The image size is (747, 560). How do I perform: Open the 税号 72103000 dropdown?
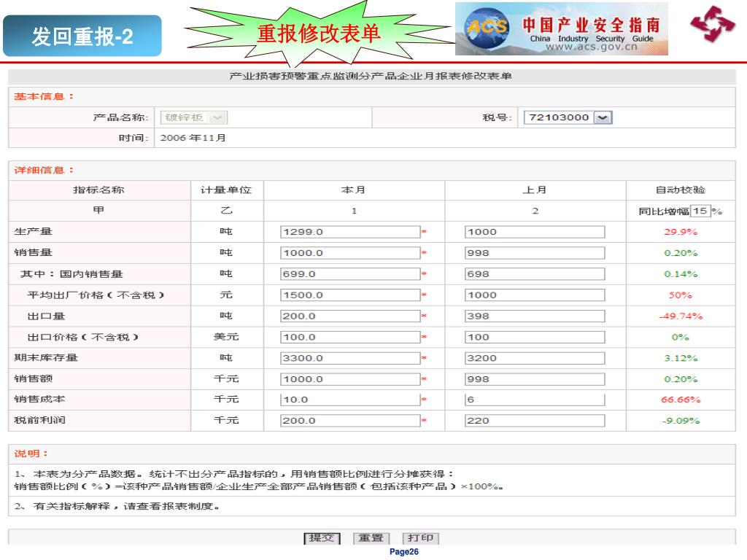[603, 118]
